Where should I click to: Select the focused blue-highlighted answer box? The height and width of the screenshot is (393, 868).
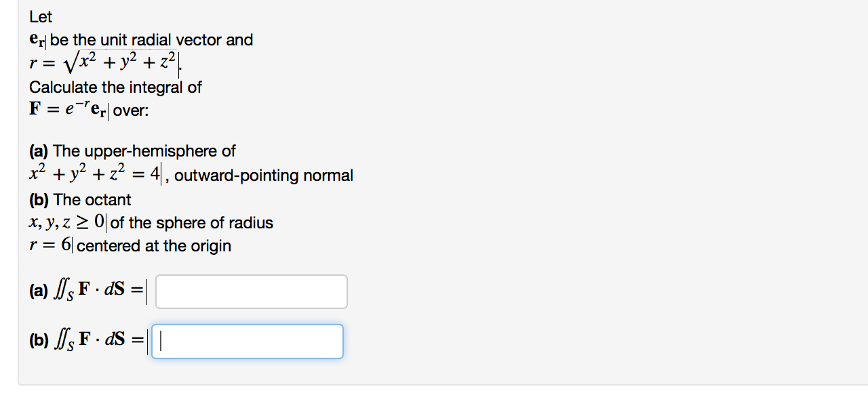point(248,341)
